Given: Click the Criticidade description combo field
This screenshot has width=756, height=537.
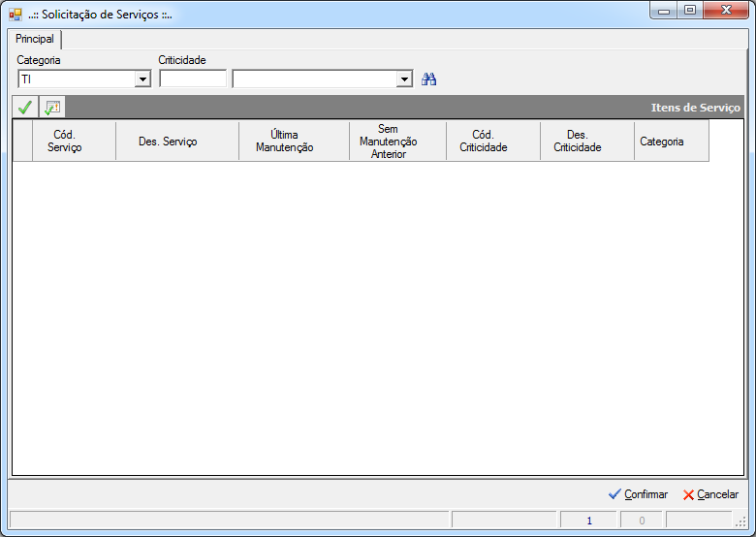Looking at the screenshot, I should (323, 79).
